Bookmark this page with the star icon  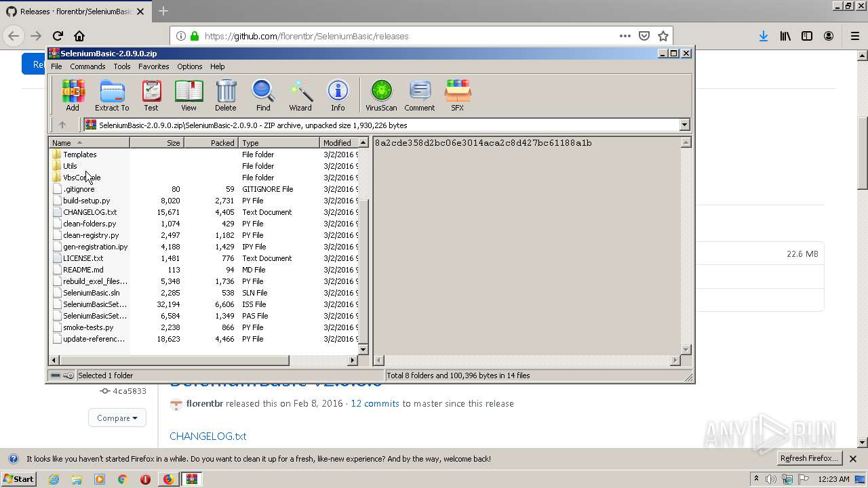663,36
